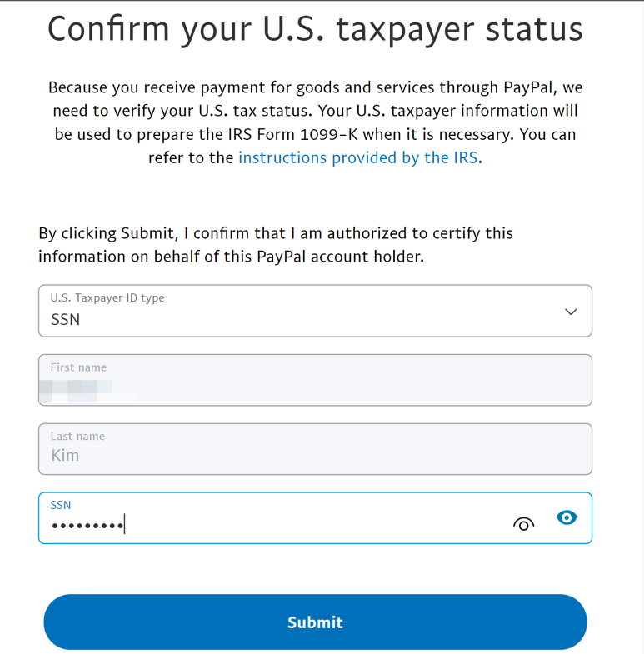Open the U.S. Taxpayer ID type dropdown

pyautogui.click(x=315, y=311)
